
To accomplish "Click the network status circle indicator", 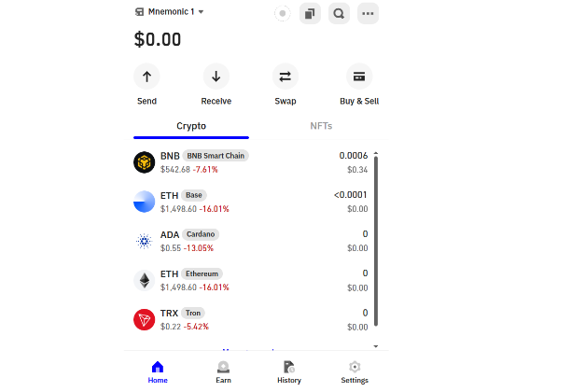I will [283, 13].
